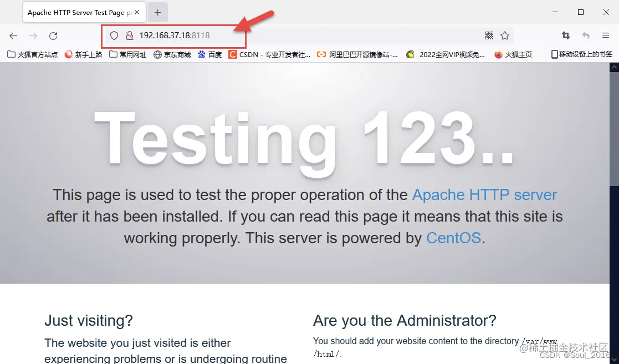Follow the CentOS link
Viewport: 619px width, 364px height.
pos(454,238)
